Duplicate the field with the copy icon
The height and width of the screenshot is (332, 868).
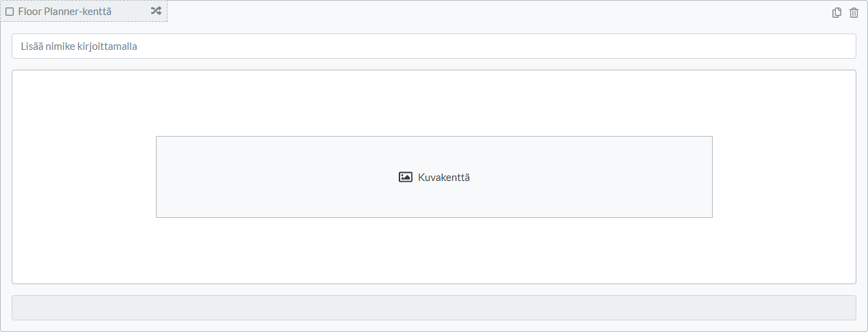pos(837,13)
